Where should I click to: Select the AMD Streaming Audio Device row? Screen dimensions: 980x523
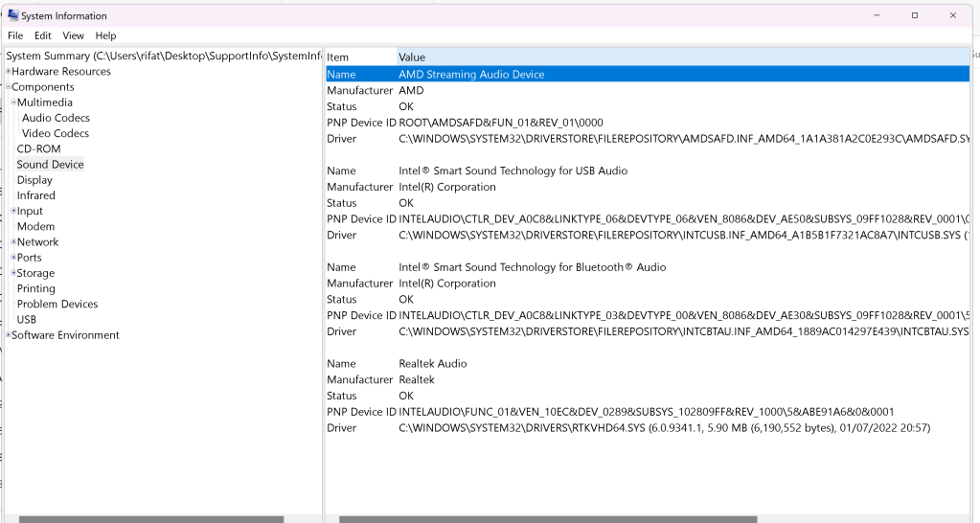(x=648, y=75)
